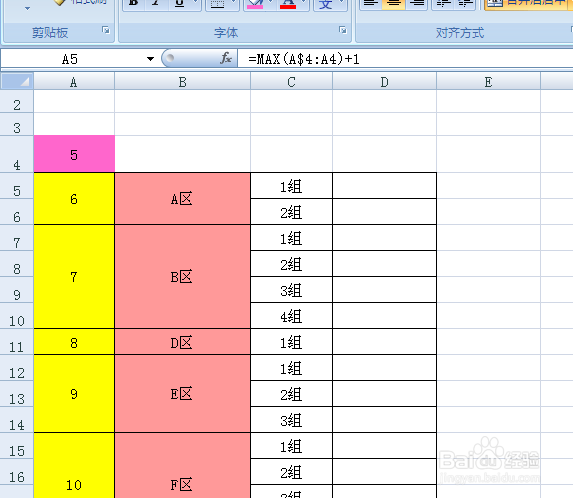Viewport: 573px width, 498px height.
Task: Select column D header
Action: 384,82
